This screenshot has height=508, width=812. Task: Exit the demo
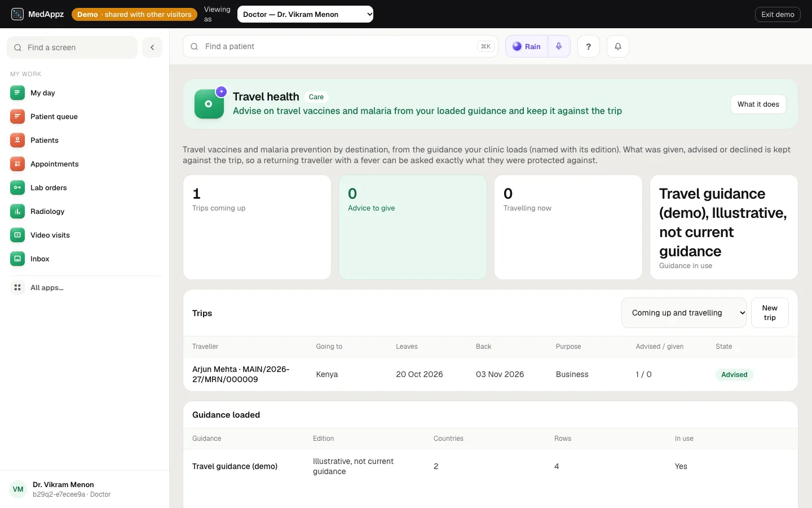778,14
